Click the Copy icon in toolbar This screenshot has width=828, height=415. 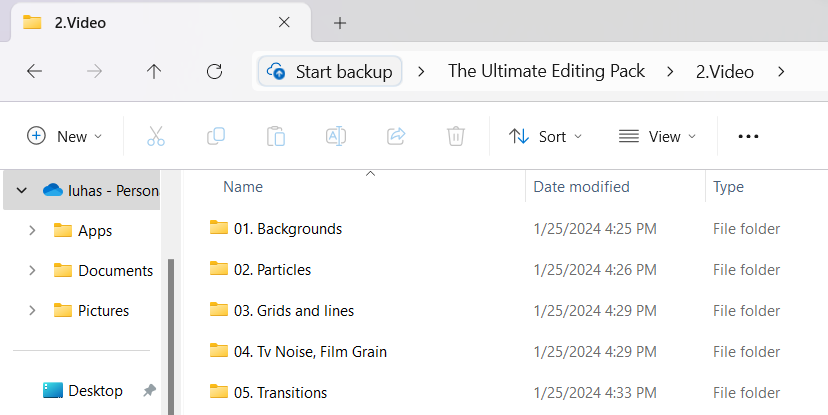215,136
